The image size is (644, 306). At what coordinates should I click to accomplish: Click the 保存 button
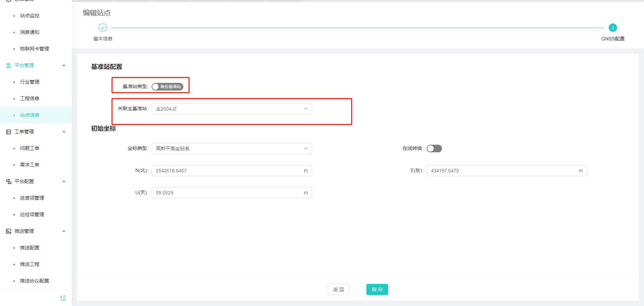[377, 289]
